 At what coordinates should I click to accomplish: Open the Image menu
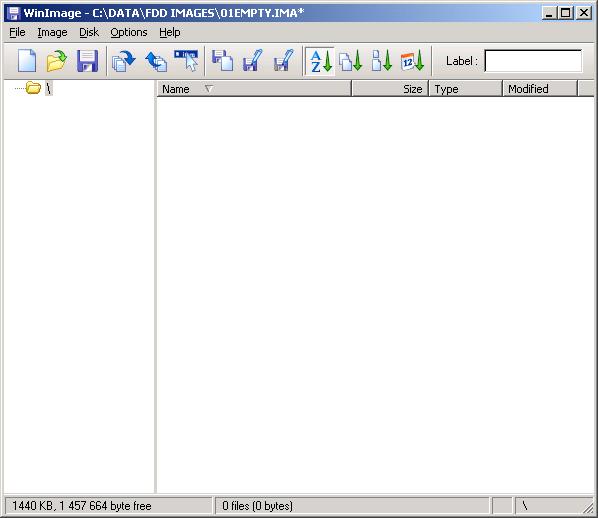52,32
